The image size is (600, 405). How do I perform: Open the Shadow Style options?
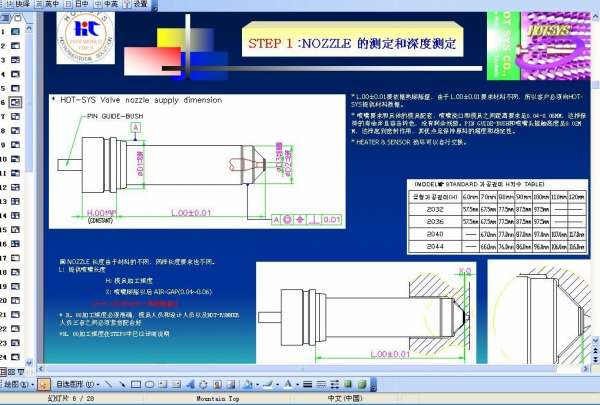(348, 384)
